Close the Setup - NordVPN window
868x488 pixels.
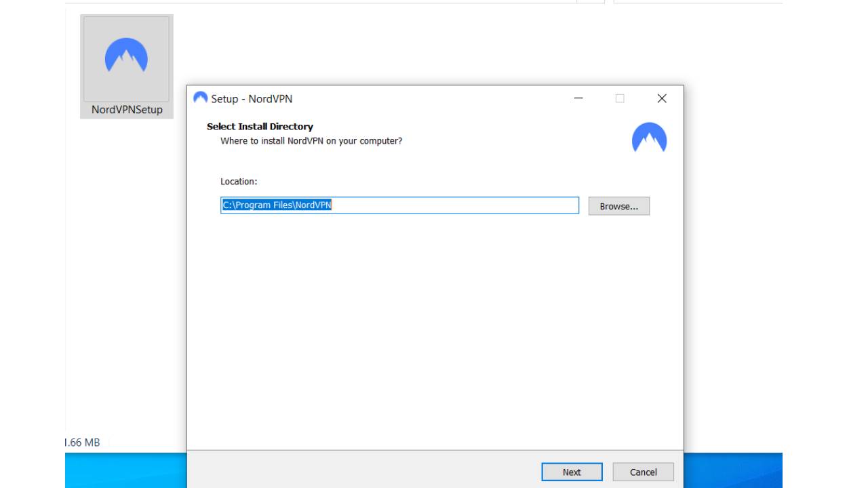(662, 99)
